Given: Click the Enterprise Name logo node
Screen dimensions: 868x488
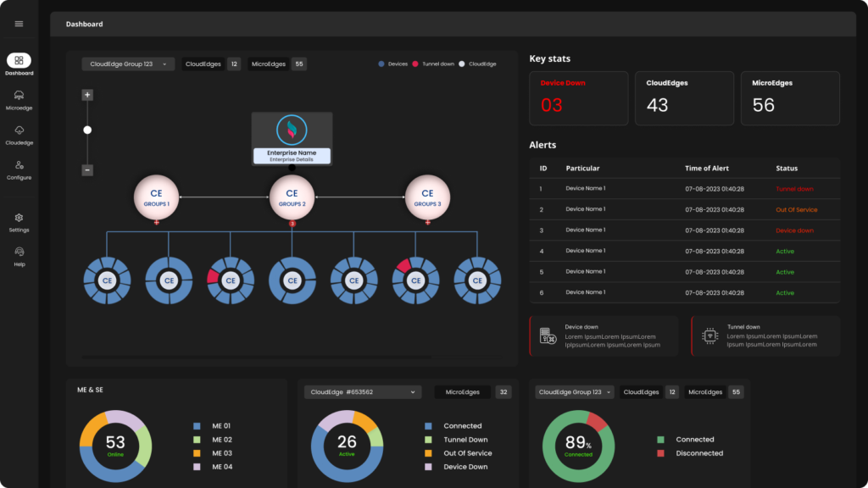Looking at the screenshot, I should point(292,131).
